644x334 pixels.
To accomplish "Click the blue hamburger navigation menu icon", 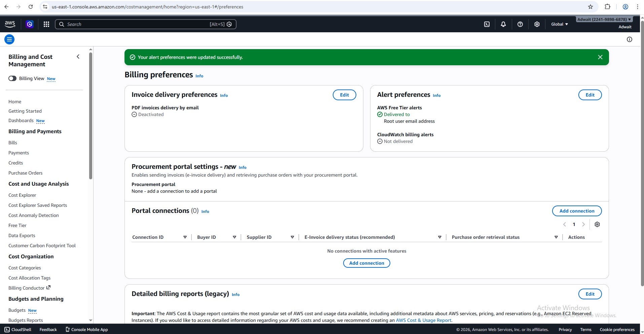I will pos(9,39).
